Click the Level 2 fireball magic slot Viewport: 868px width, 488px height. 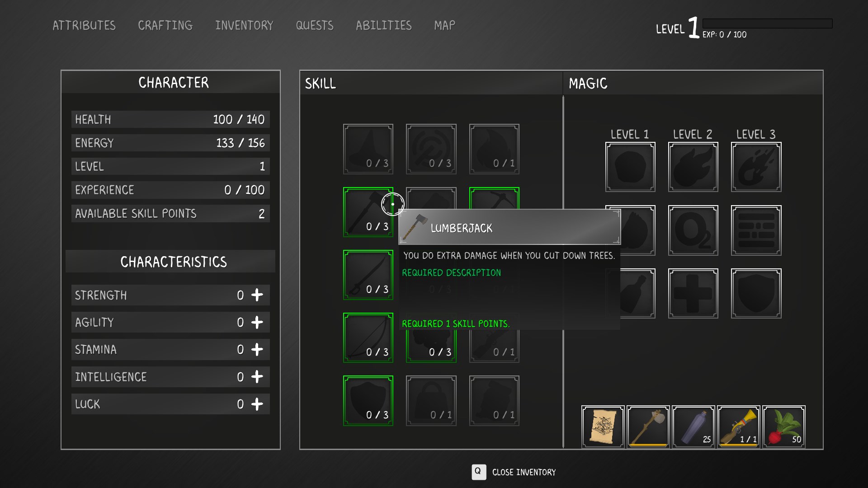(x=693, y=167)
